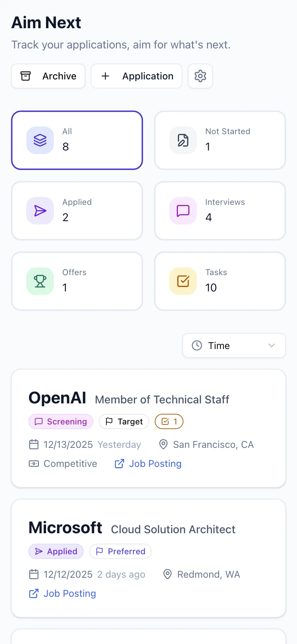Click the Applied status badge on Microsoft
The width and height of the screenshot is (297, 644).
click(x=56, y=551)
